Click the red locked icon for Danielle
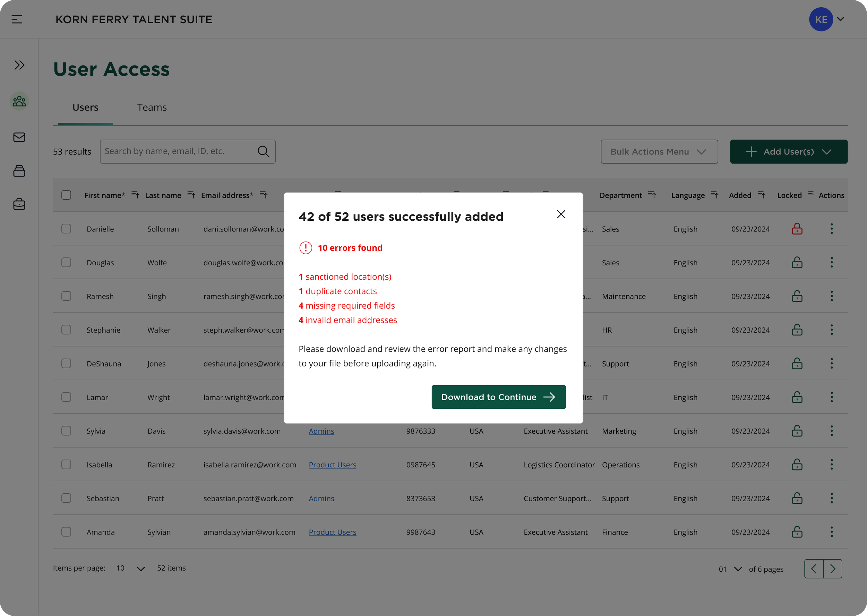 [x=797, y=229]
